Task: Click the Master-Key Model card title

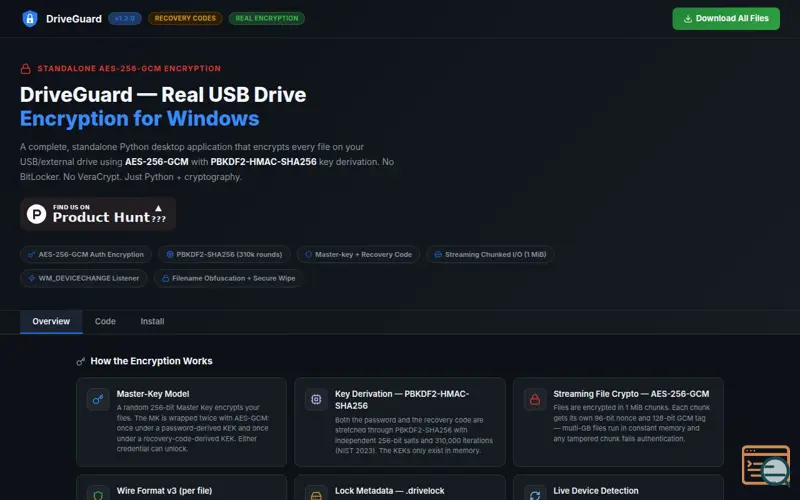Action: tap(153, 394)
